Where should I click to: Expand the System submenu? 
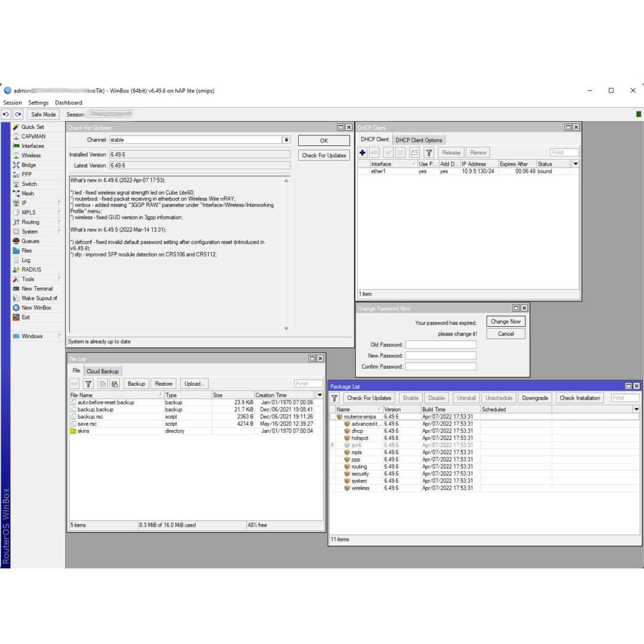click(60, 231)
